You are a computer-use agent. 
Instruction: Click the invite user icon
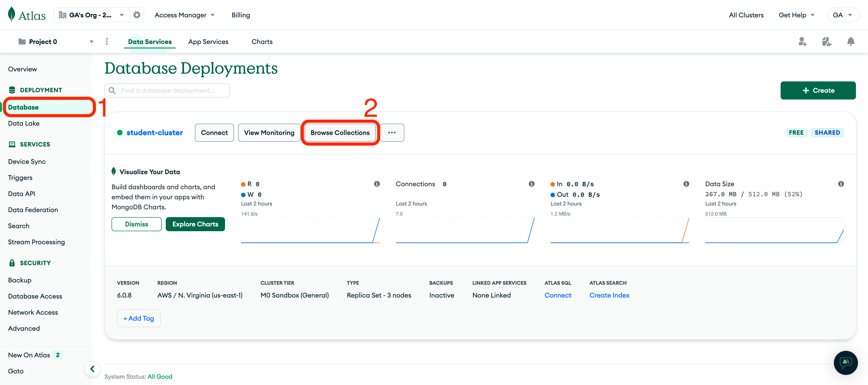802,41
